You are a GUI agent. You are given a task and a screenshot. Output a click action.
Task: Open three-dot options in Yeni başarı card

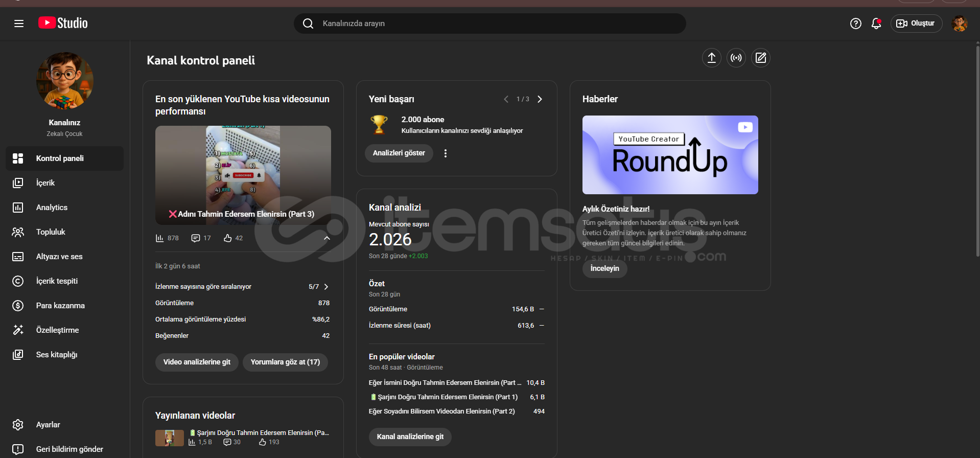pos(446,153)
